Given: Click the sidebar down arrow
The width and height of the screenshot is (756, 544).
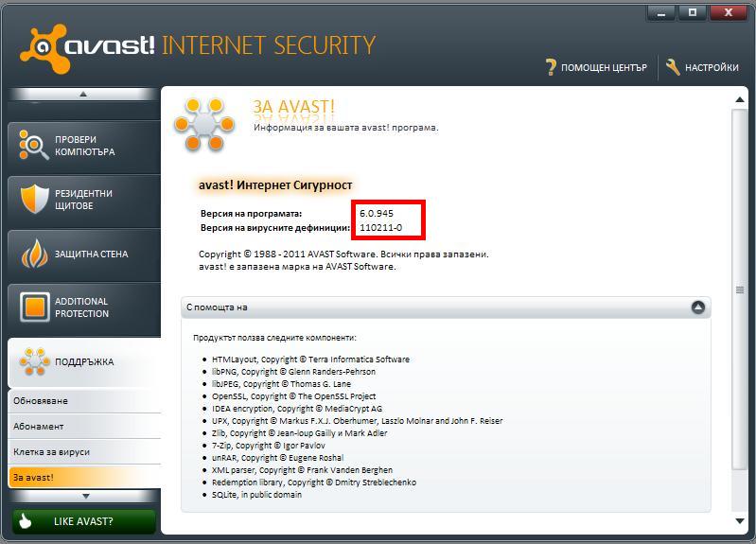Looking at the screenshot, I should [86, 496].
